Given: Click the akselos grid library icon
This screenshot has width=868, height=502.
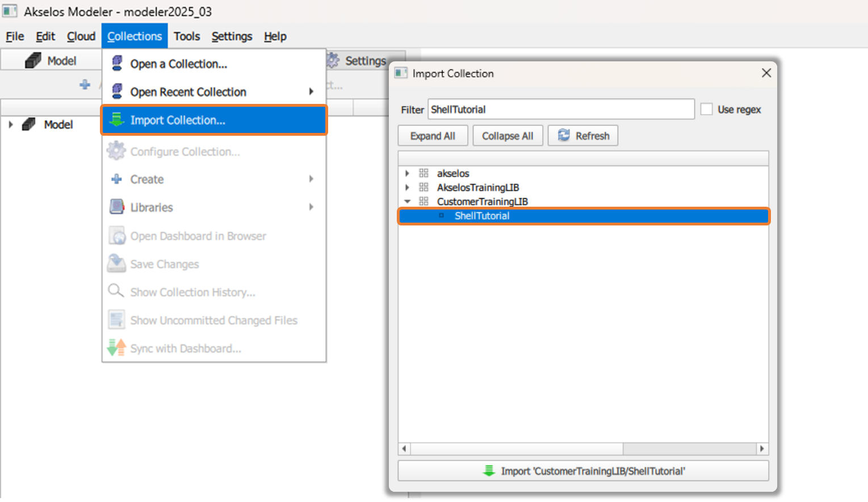Looking at the screenshot, I should coord(423,173).
